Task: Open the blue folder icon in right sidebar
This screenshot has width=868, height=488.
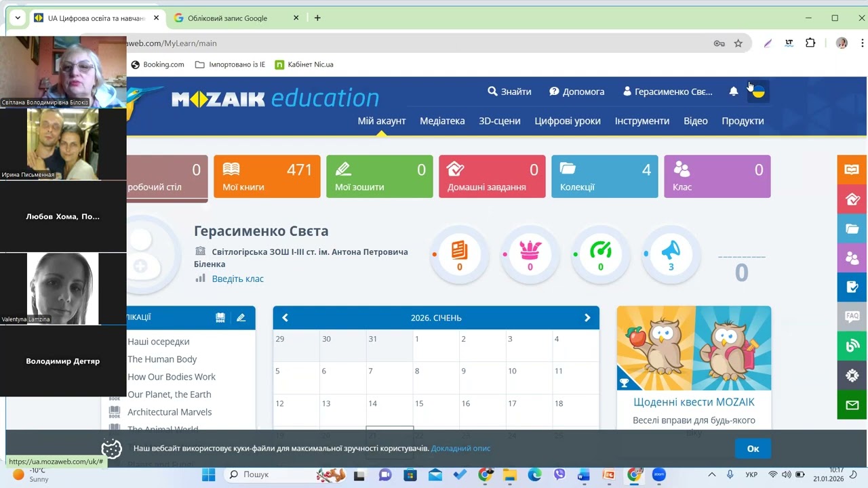Action: tap(852, 228)
